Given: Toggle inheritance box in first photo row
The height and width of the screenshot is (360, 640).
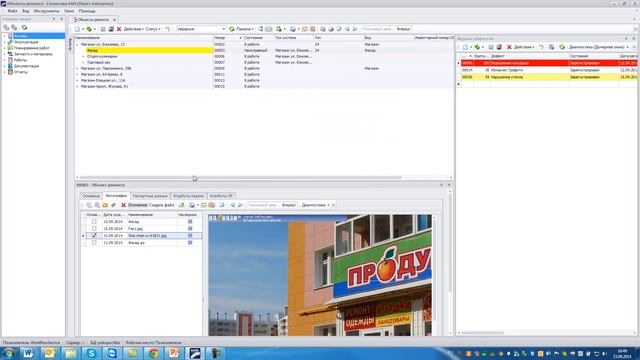Looking at the screenshot, I should (190, 222).
